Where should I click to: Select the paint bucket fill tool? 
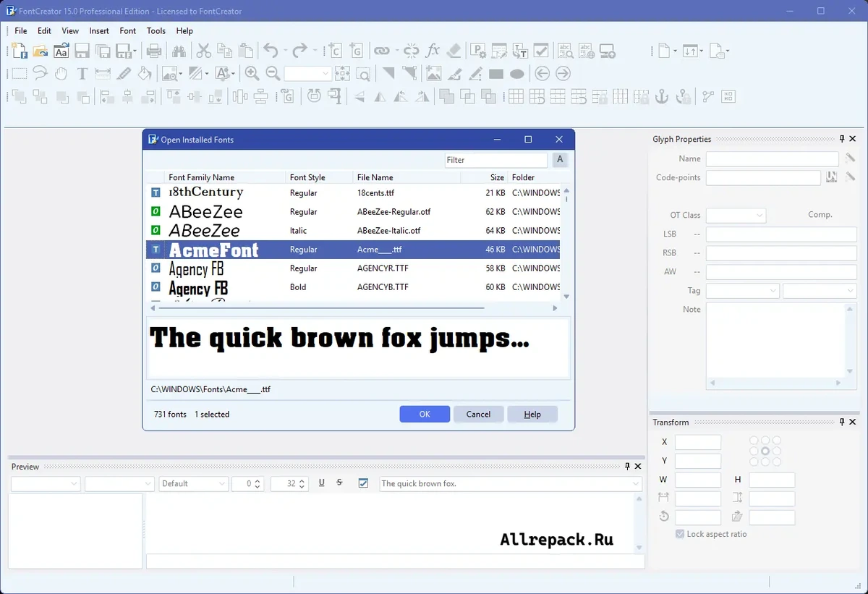coord(145,74)
